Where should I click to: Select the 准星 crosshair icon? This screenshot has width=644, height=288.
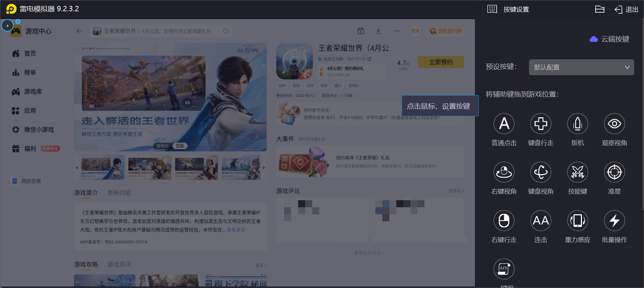615,172
